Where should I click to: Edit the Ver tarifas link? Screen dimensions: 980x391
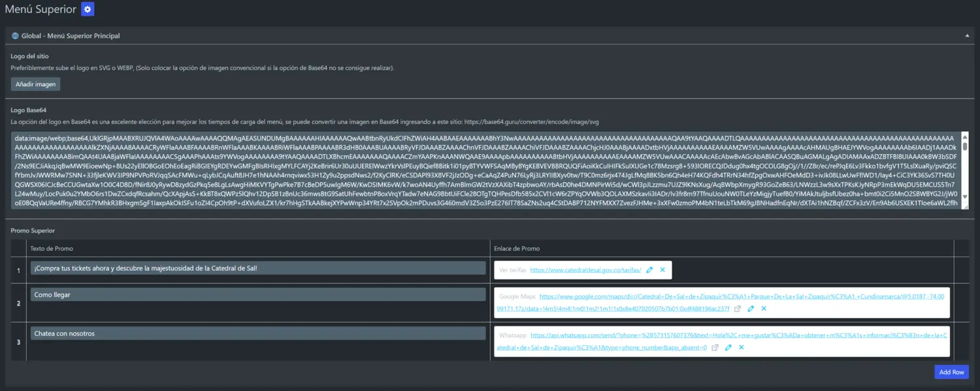point(649,270)
